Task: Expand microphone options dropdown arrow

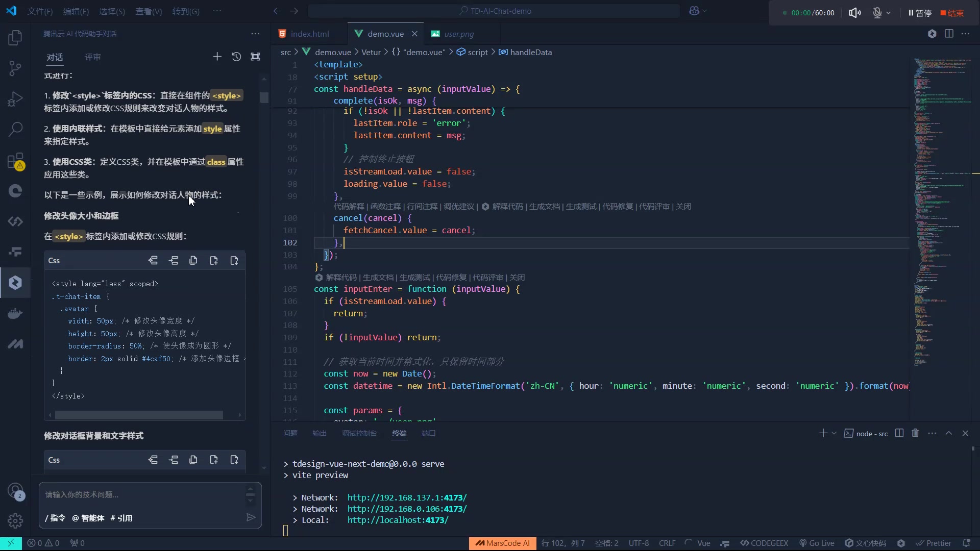Action: click(889, 13)
